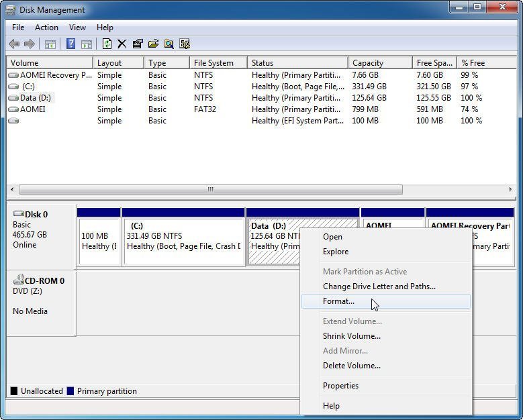The width and height of the screenshot is (523, 420).
Task: Choose Change Drive Letter and Paths...
Action: [x=379, y=286]
